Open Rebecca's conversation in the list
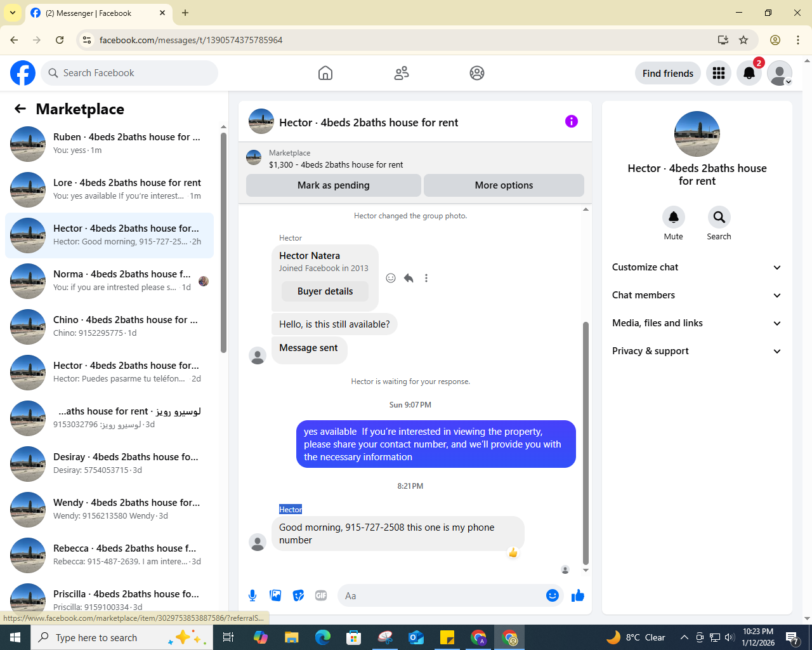 (x=109, y=555)
